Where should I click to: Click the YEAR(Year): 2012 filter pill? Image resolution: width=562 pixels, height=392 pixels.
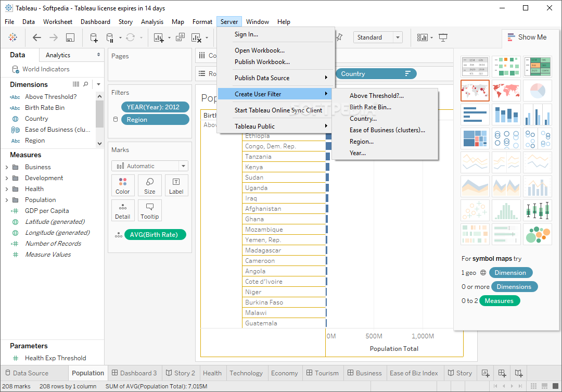[155, 107]
